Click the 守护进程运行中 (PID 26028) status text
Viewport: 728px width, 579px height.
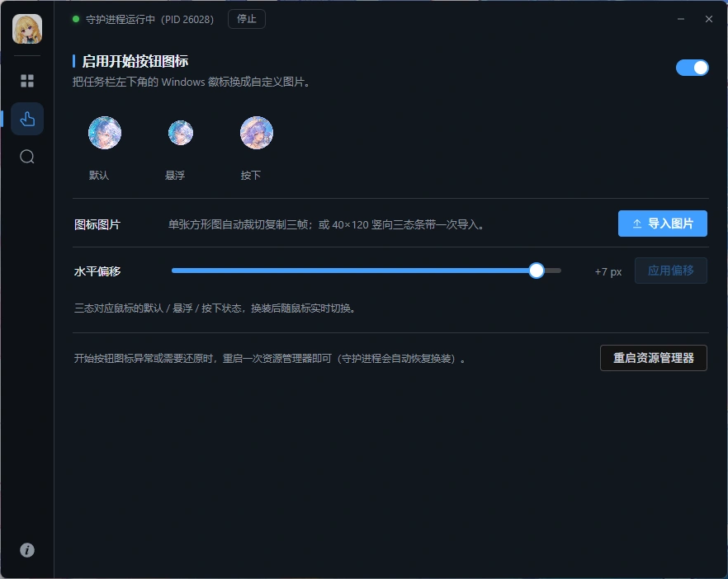[x=149, y=20]
